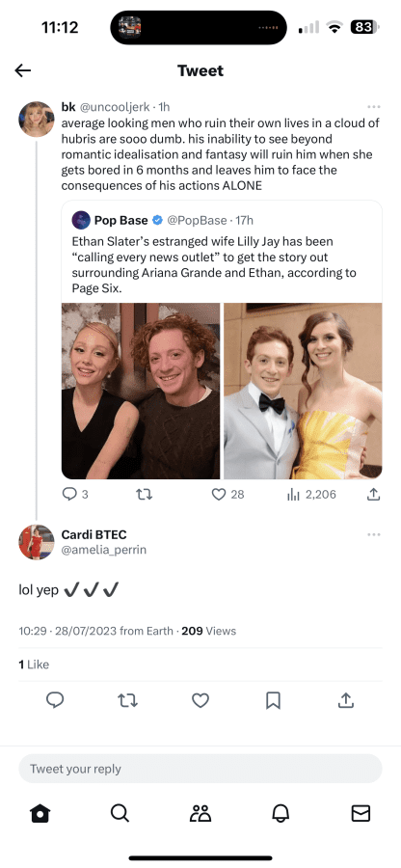Open the Notifications bell tab
This screenshot has width=401, height=868.
point(281,813)
